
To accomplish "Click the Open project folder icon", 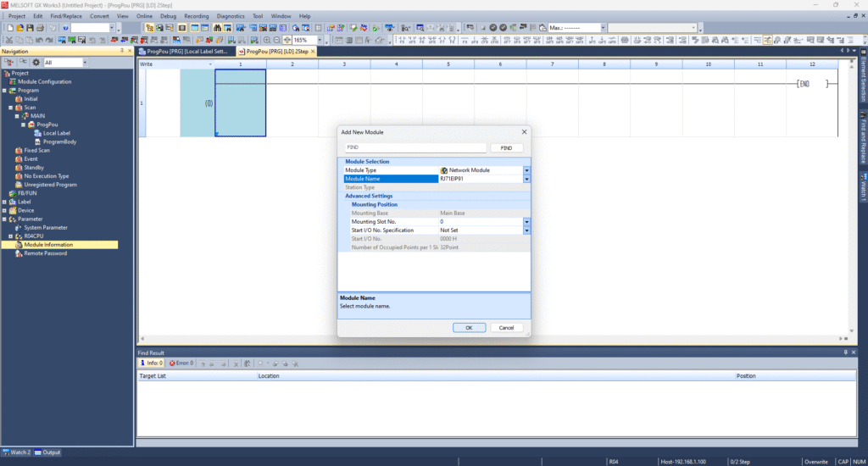I will (x=20, y=28).
